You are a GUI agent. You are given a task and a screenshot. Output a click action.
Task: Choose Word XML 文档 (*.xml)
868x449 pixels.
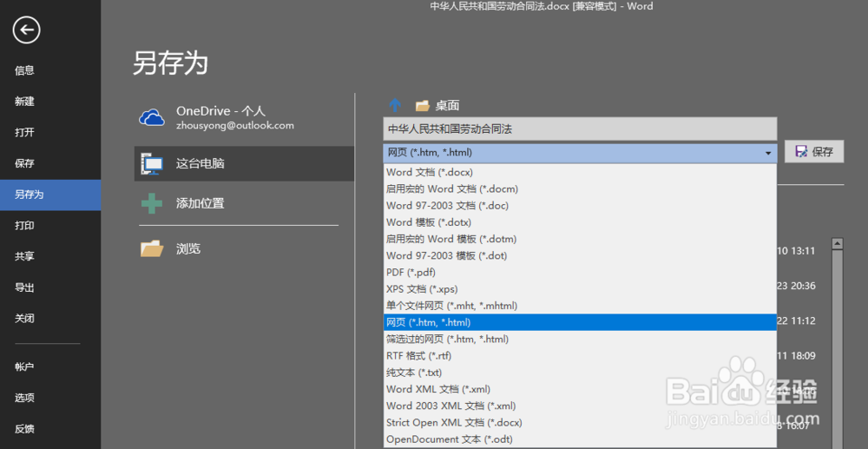pyautogui.click(x=580, y=389)
